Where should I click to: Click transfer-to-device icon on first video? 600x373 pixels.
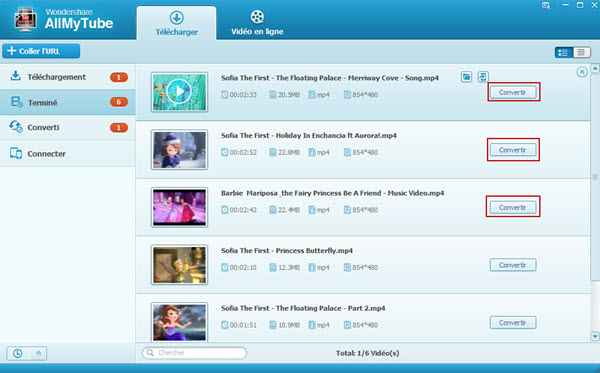click(483, 77)
